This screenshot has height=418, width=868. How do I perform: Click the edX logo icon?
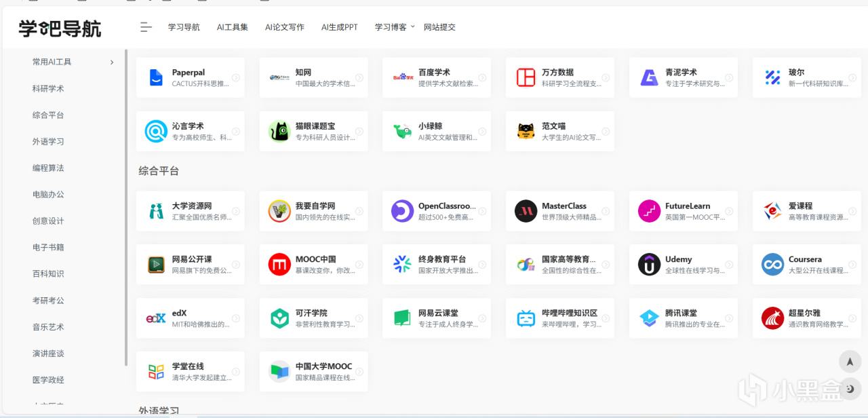click(x=157, y=318)
